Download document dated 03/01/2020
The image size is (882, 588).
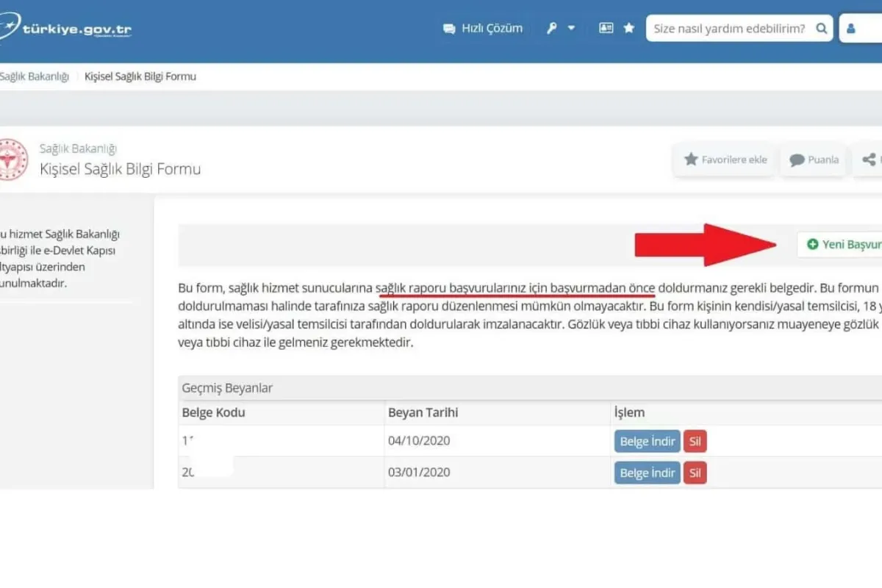pos(647,473)
